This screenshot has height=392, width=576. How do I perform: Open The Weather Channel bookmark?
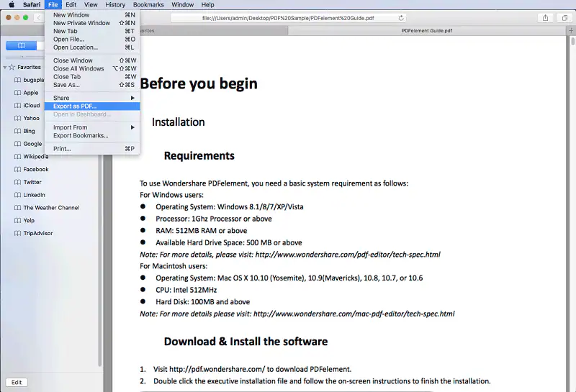(51, 208)
